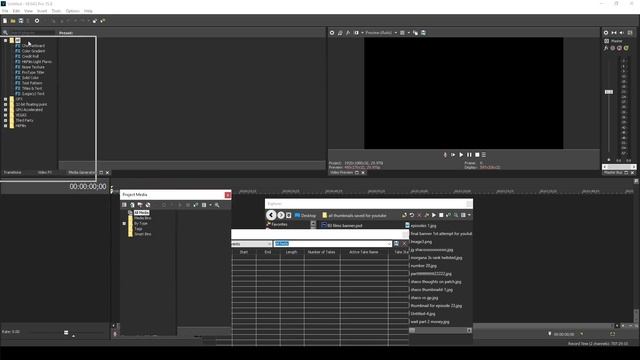Open the File menu
The height and width of the screenshot is (360, 640).
(5, 11)
